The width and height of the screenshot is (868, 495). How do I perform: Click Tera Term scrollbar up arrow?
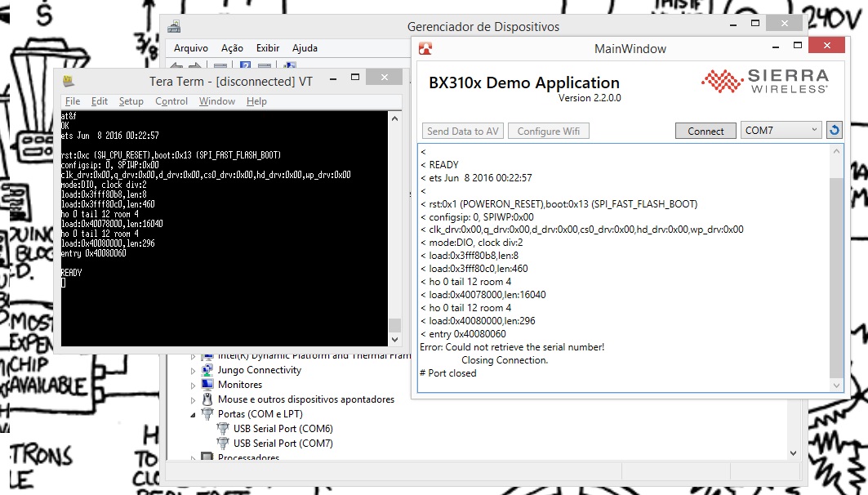pyautogui.click(x=394, y=118)
